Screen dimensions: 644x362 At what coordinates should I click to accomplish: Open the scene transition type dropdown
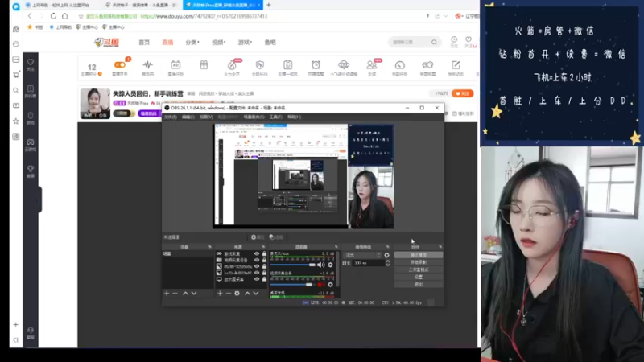pyautogui.click(x=363, y=255)
